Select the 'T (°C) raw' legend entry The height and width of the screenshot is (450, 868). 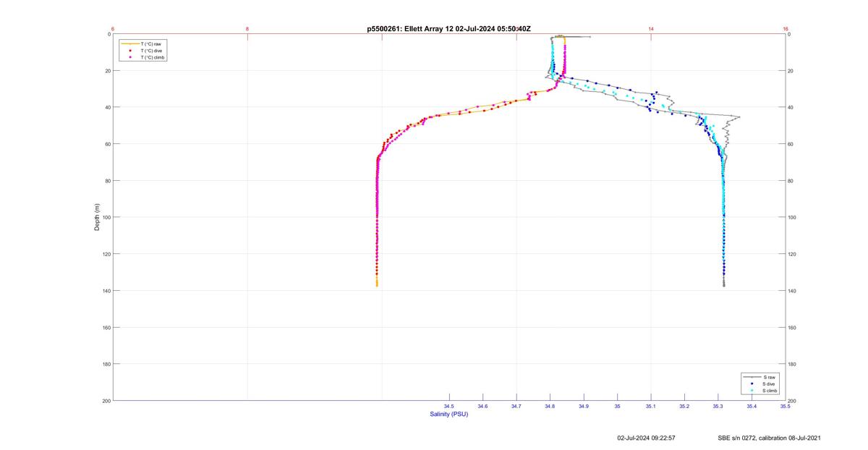click(151, 44)
